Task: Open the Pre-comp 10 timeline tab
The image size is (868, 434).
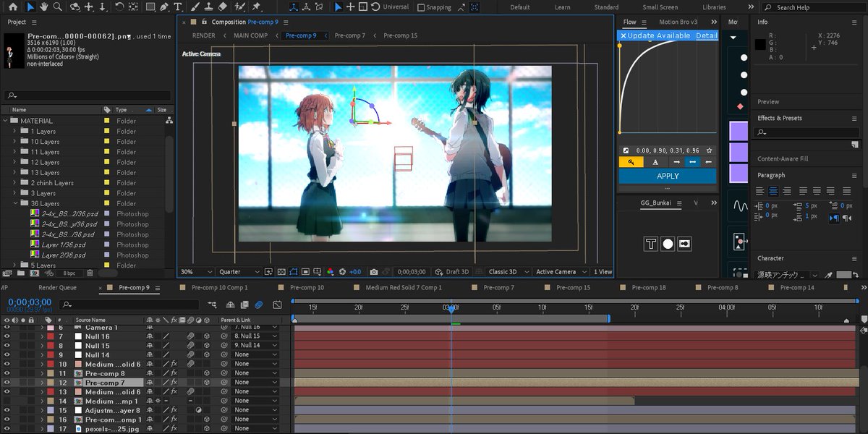Action: point(307,288)
